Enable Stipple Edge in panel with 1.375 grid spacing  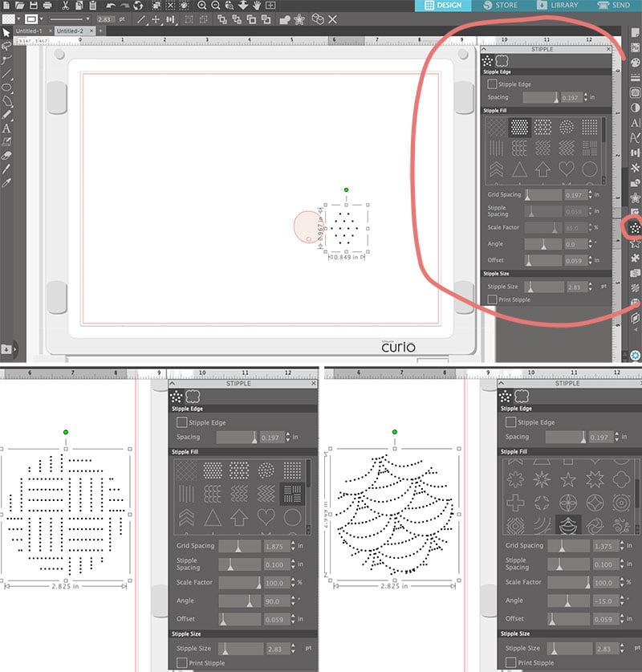510,422
